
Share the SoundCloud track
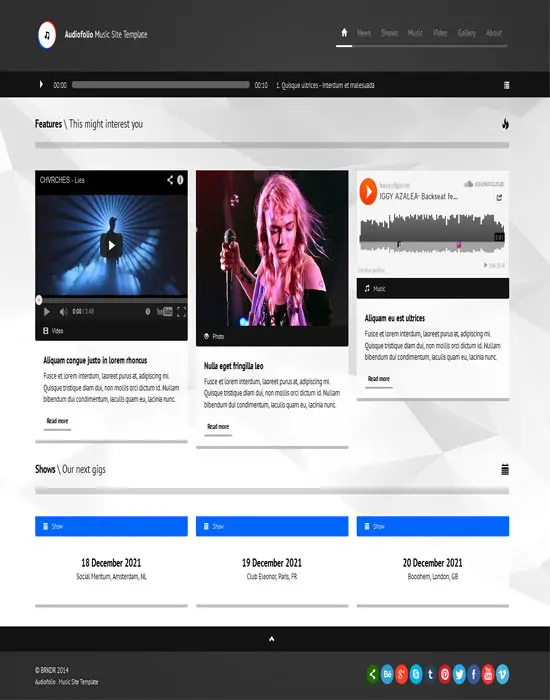point(499,197)
